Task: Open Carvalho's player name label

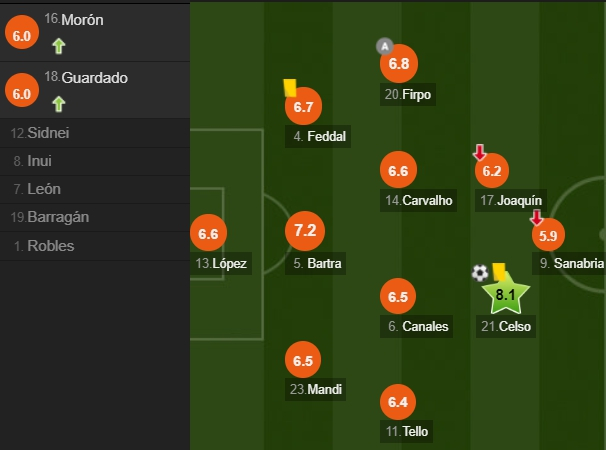Action: pyautogui.click(x=418, y=201)
